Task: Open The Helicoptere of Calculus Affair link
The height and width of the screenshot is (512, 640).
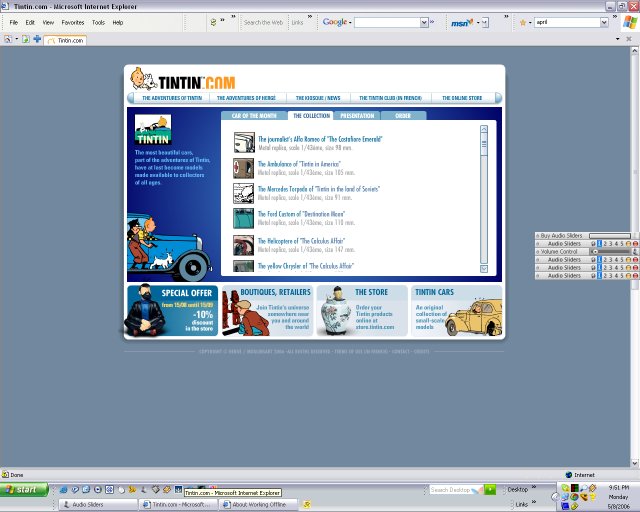Action: click(301, 241)
